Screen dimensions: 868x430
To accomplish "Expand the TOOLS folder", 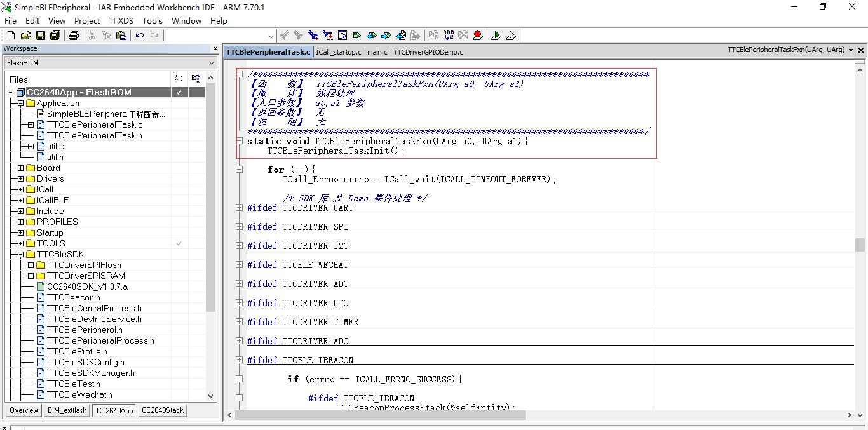I will point(20,243).
